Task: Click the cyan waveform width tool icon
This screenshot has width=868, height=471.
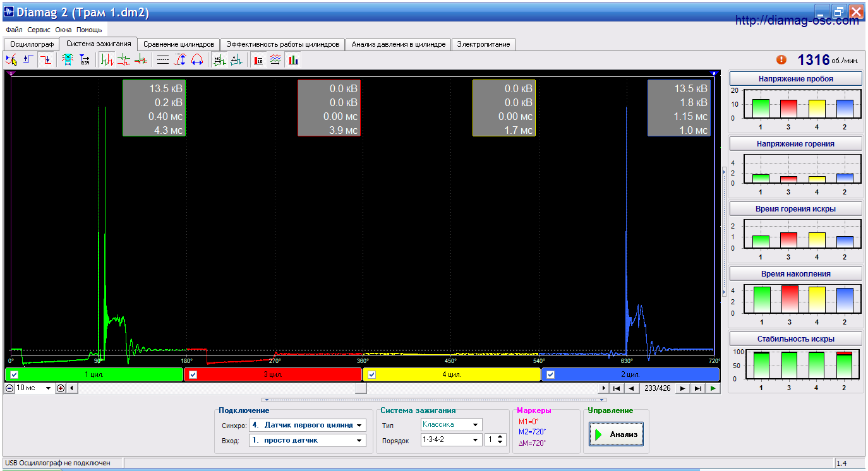Action: click(x=67, y=60)
